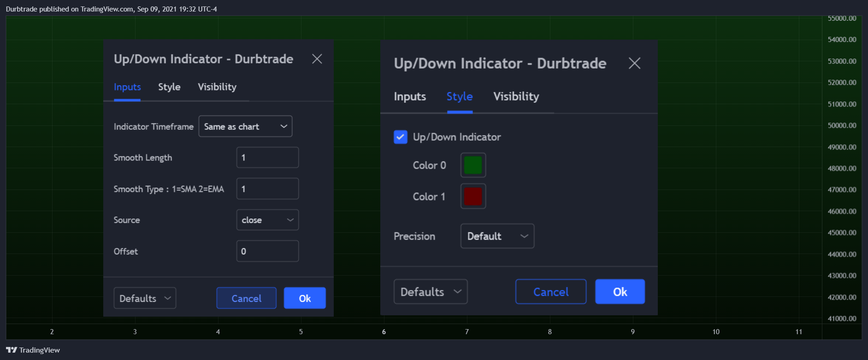Click the Durbtrade published header text
The image size is (868, 360).
coord(111,9)
